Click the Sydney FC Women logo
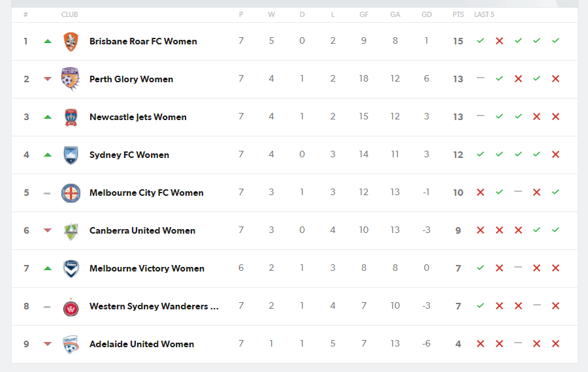Image resolution: width=588 pixels, height=372 pixels. (x=71, y=155)
